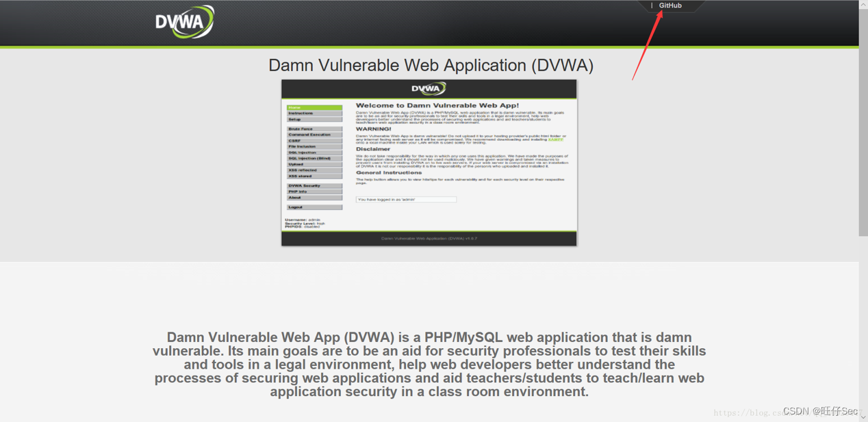Viewport: 868px width, 422px height.
Task: Click the page's vertical scrollbar thumb
Action: pos(863,123)
